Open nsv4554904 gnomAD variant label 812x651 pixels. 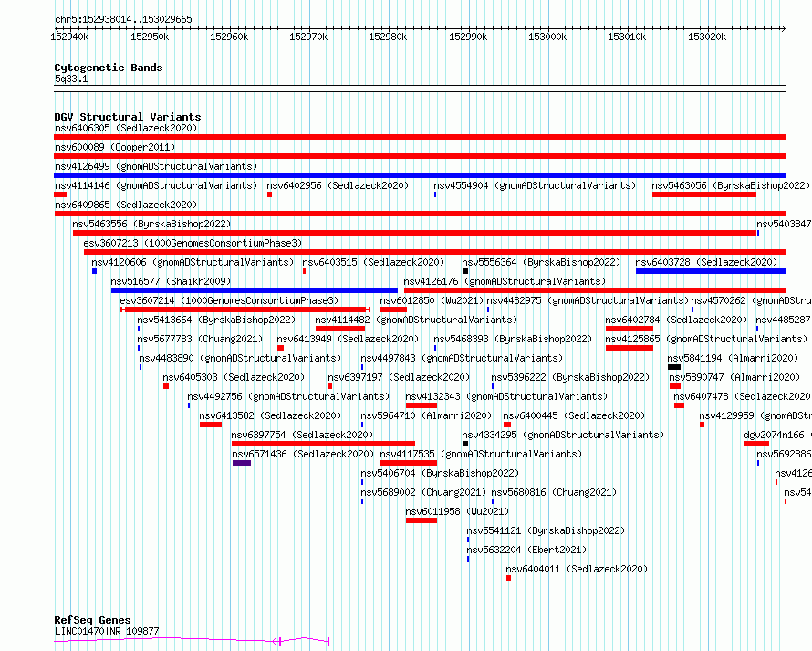point(535,185)
